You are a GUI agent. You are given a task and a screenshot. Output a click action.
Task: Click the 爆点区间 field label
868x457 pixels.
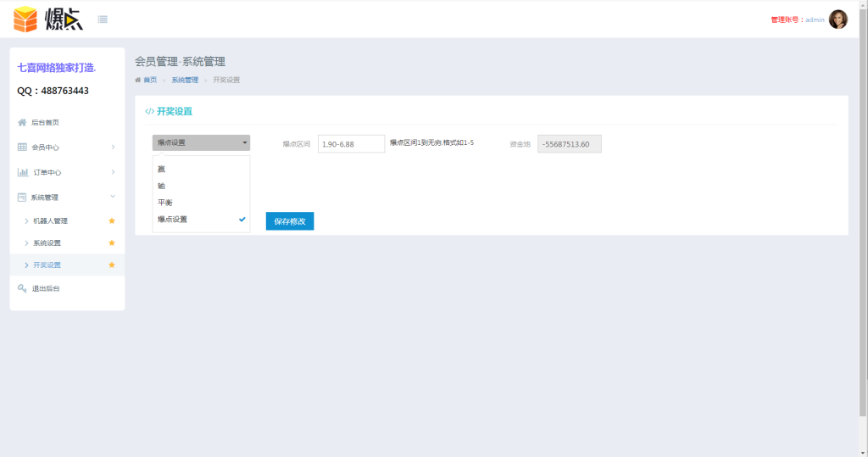point(297,144)
